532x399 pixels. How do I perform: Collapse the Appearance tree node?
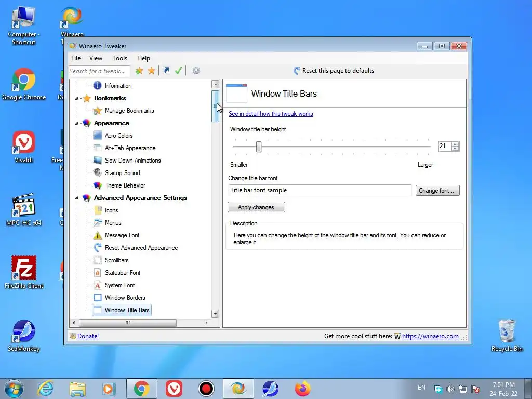click(x=77, y=124)
